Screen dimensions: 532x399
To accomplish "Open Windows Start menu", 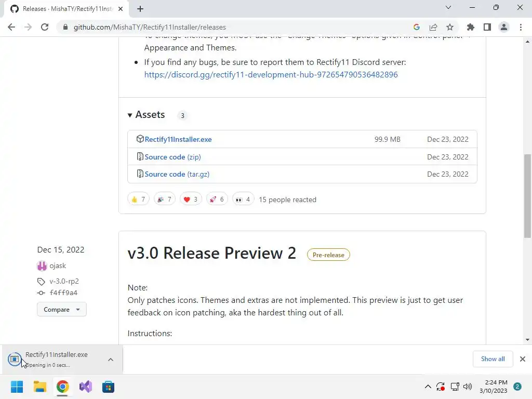I will tap(17, 387).
